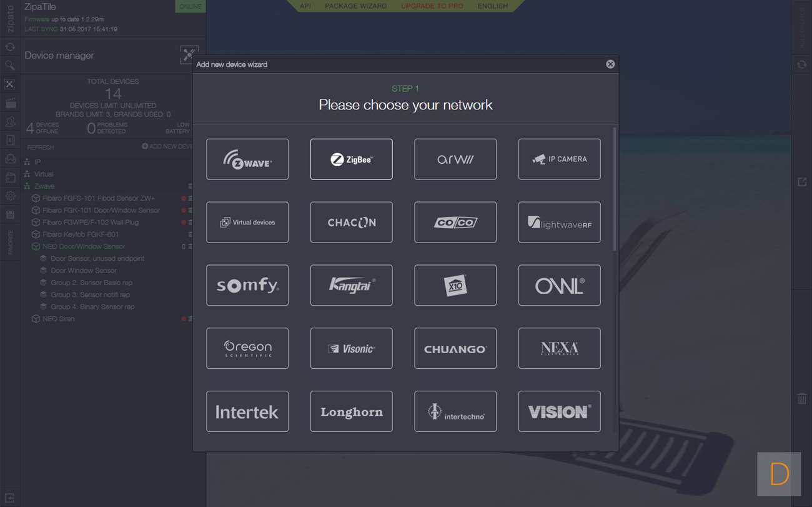Select Group 4: Binary Sensor rep
Viewport: 812px width, 507px height.
click(x=92, y=307)
